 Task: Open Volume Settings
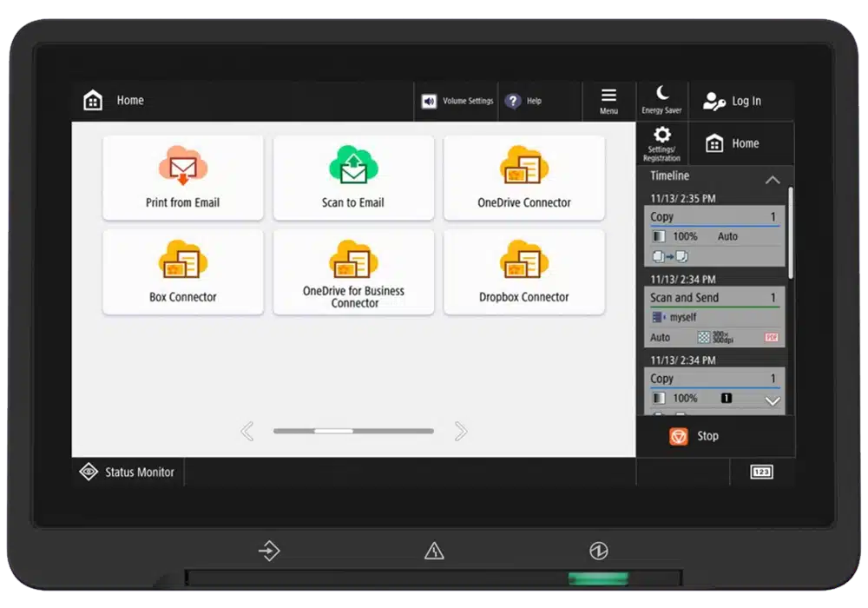click(457, 101)
